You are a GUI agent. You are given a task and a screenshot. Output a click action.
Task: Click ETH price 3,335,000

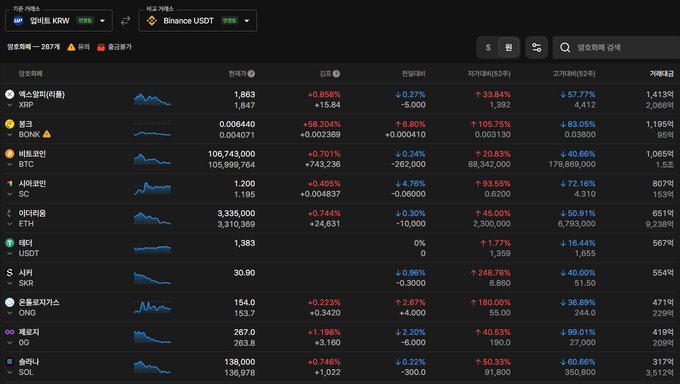(236, 213)
